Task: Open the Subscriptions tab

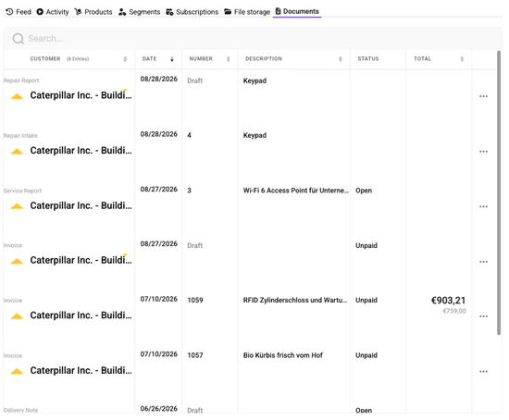Action: click(192, 12)
